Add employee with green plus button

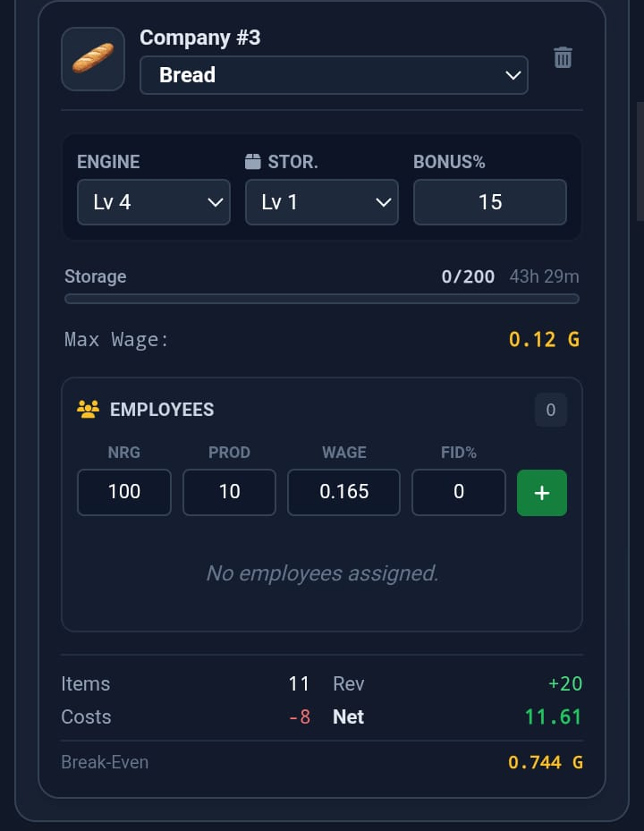click(542, 492)
